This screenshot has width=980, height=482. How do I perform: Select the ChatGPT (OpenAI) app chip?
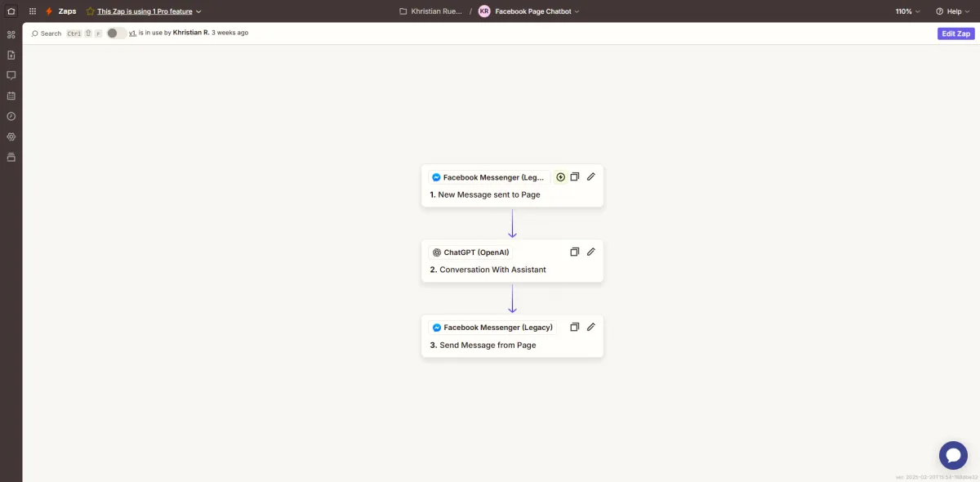tap(470, 252)
